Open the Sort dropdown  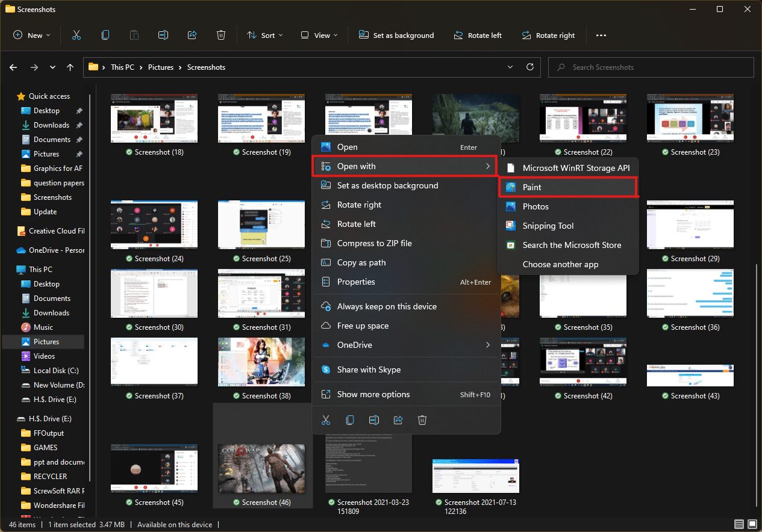pyautogui.click(x=265, y=36)
